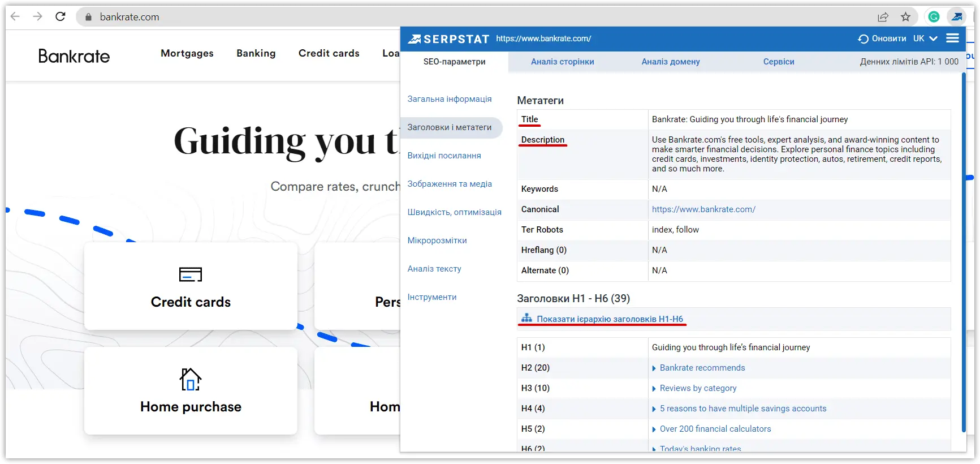980x464 pixels.
Task: Show H1-H6 heading hierarchy link
Action: coord(610,319)
